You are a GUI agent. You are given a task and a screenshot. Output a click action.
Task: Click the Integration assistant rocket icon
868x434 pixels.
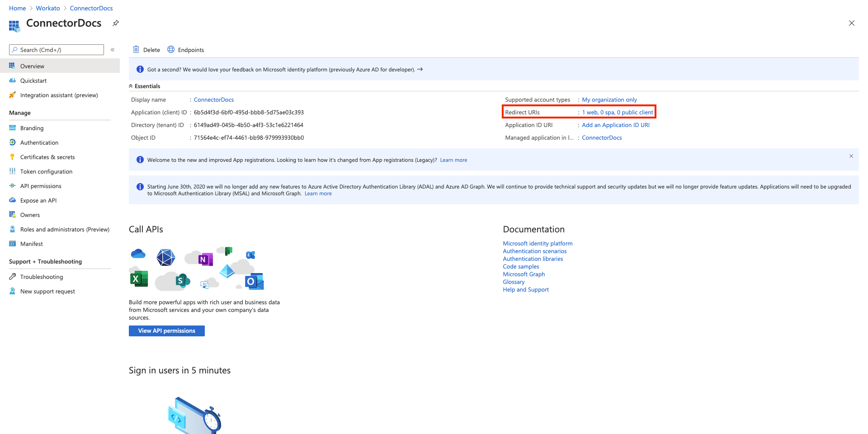point(12,95)
